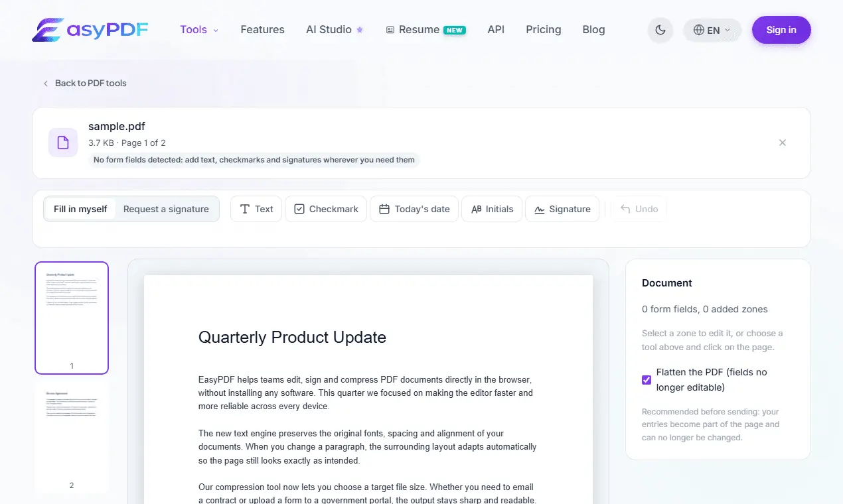The image size is (843, 504).
Task: Click the Undo button
Action: coord(639,209)
